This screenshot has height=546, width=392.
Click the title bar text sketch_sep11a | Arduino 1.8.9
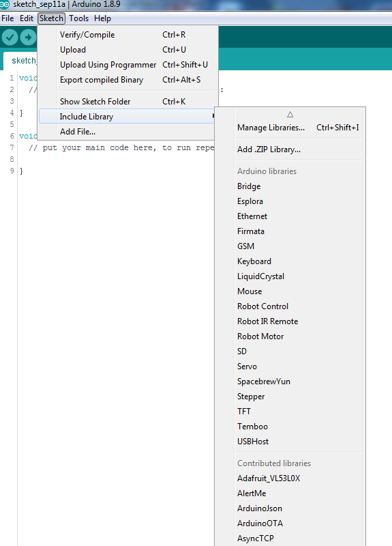click(66, 5)
